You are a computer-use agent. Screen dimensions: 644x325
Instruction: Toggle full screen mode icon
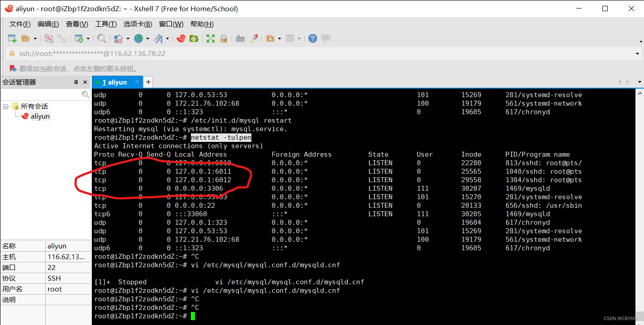[210, 38]
